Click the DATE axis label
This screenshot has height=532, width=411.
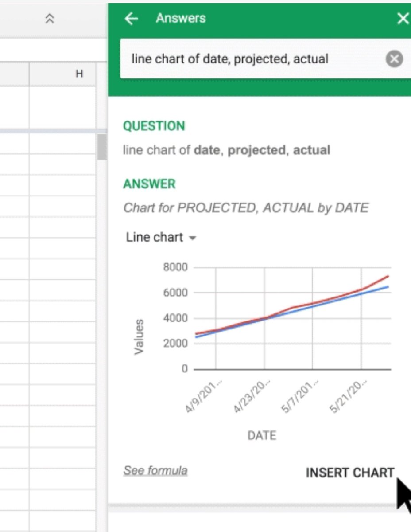pyautogui.click(x=262, y=435)
